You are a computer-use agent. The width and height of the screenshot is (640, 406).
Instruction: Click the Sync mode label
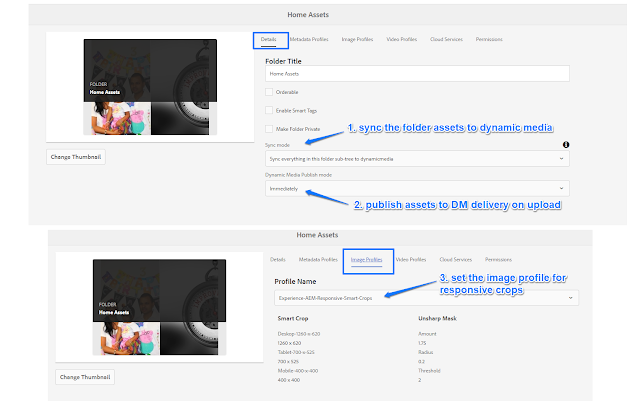(277, 145)
